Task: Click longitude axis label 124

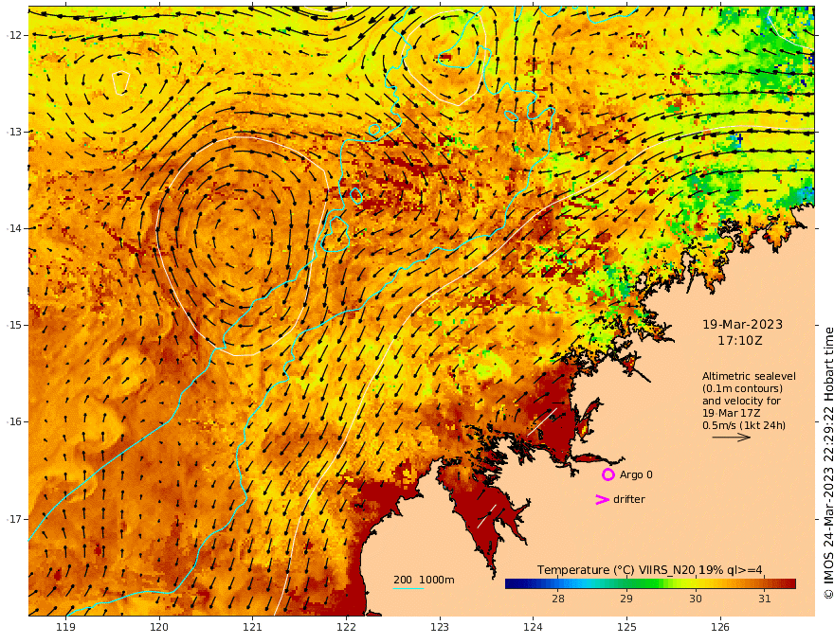Action: click(533, 627)
